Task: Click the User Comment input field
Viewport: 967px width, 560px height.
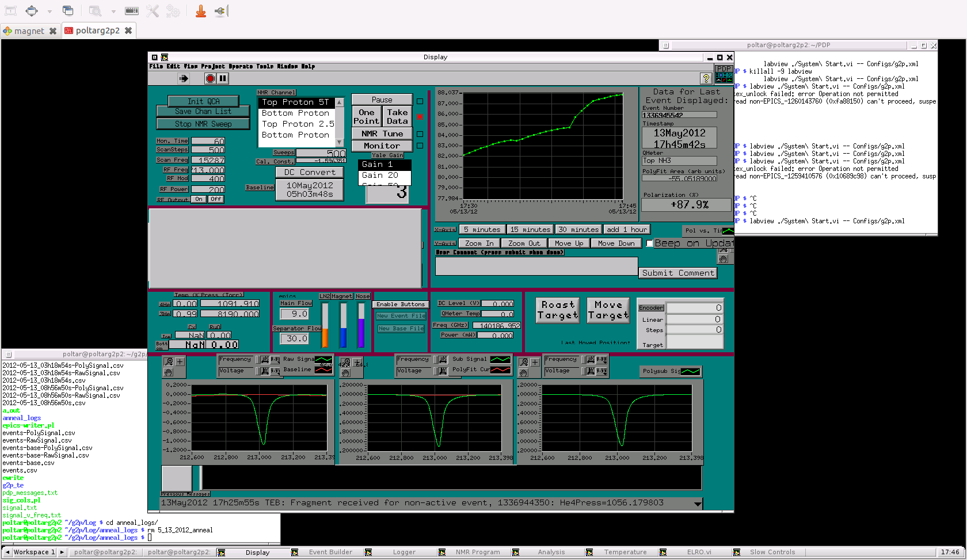Action: [536, 266]
